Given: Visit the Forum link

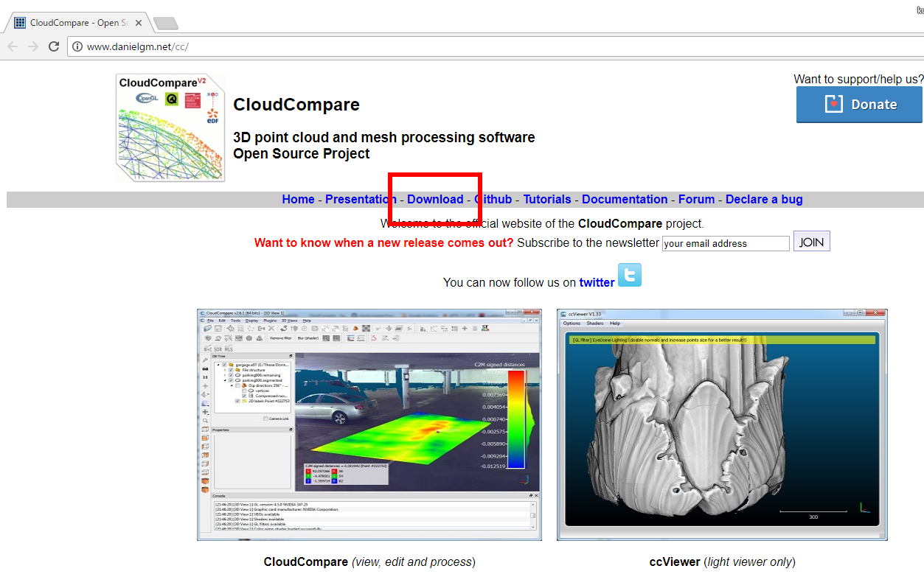Looking at the screenshot, I should pyautogui.click(x=697, y=199).
